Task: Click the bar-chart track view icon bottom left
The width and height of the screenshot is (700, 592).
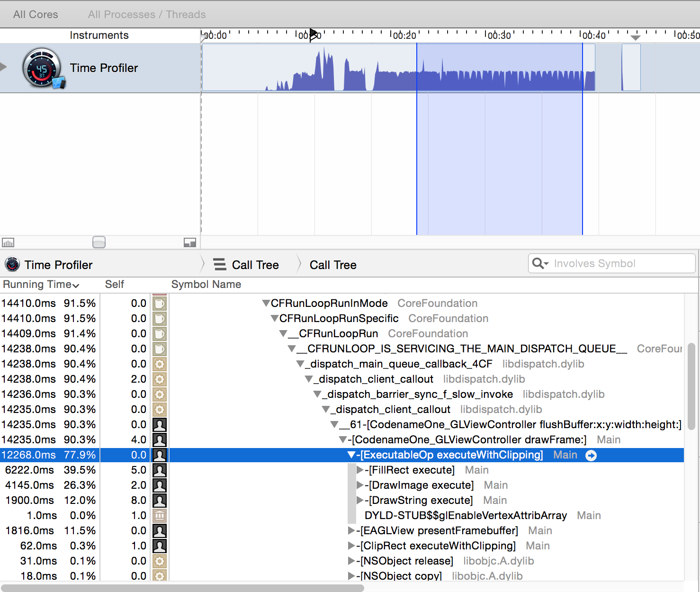Action: 8,242
